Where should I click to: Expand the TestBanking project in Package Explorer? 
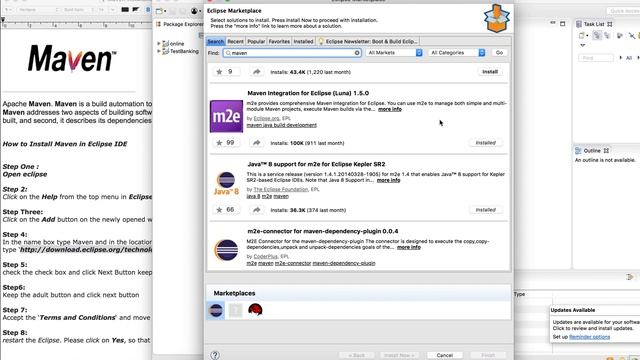tap(159, 51)
